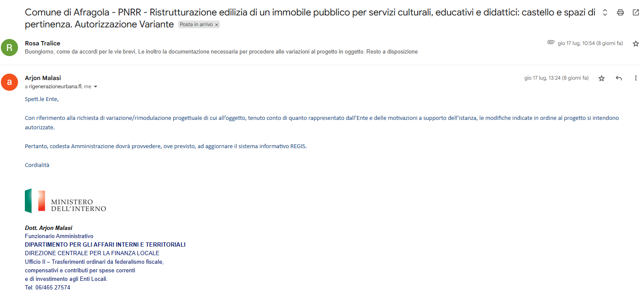Image resolution: width=644 pixels, height=298 pixels.
Task: Click the Posta in arrivo label chip
Action: click(196, 25)
